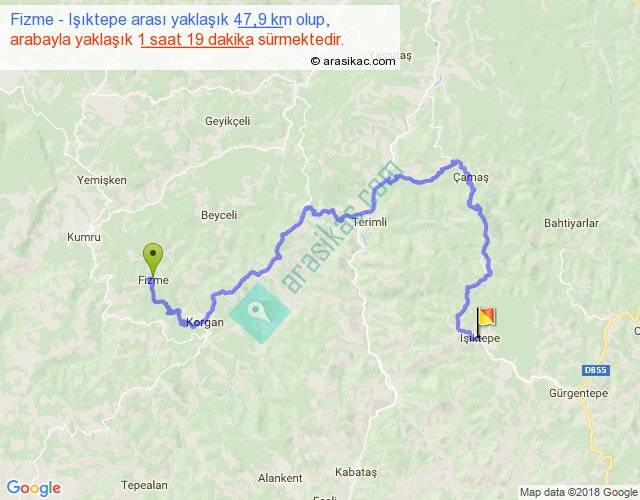Click the Yemişken place label
Viewport: 640px width, 500px height.
click(102, 180)
